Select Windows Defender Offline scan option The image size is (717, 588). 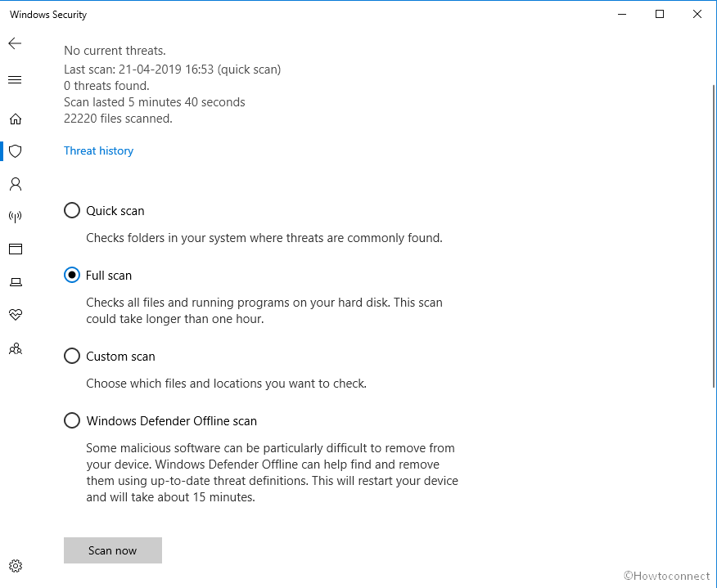pyautogui.click(x=160, y=421)
